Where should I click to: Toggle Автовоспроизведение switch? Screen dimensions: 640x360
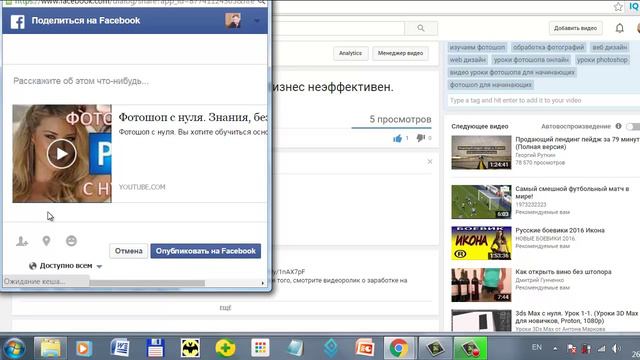click(x=633, y=127)
